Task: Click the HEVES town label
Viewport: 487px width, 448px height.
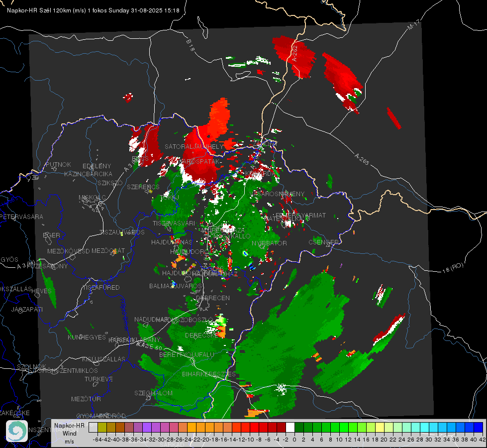Action: pyautogui.click(x=42, y=291)
